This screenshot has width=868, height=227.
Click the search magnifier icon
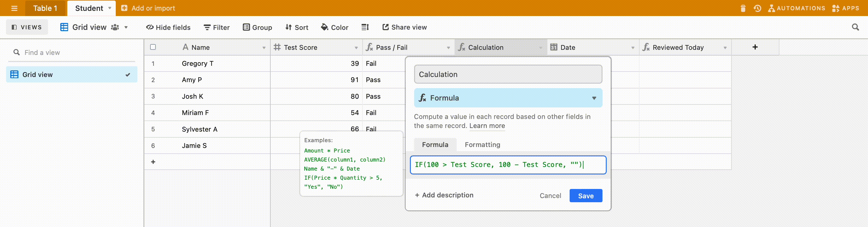coord(855,27)
